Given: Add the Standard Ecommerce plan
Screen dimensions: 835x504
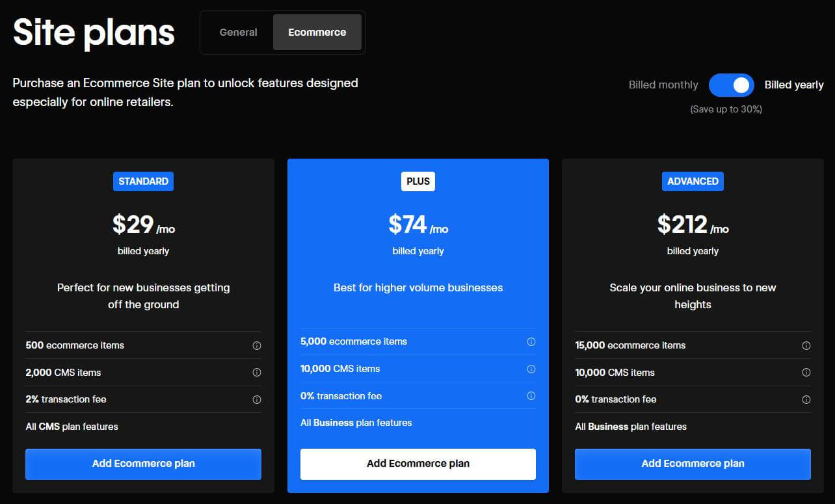Looking at the screenshot, I should pyautogui.click(x=143, y=464).
